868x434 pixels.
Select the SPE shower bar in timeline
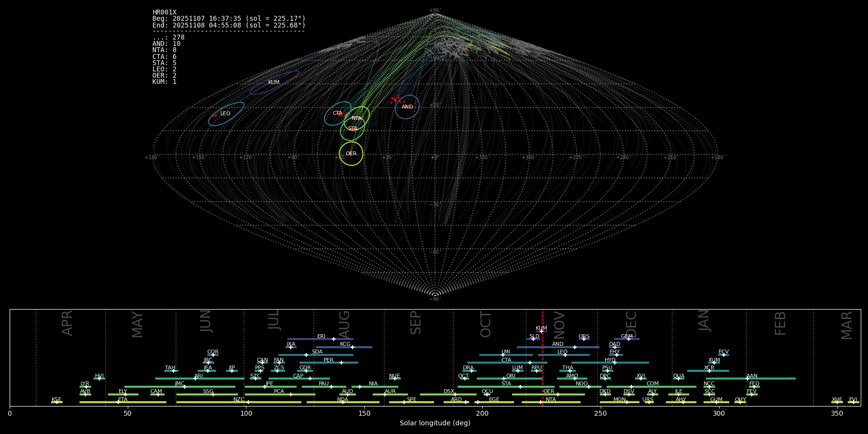pos(411,402)
